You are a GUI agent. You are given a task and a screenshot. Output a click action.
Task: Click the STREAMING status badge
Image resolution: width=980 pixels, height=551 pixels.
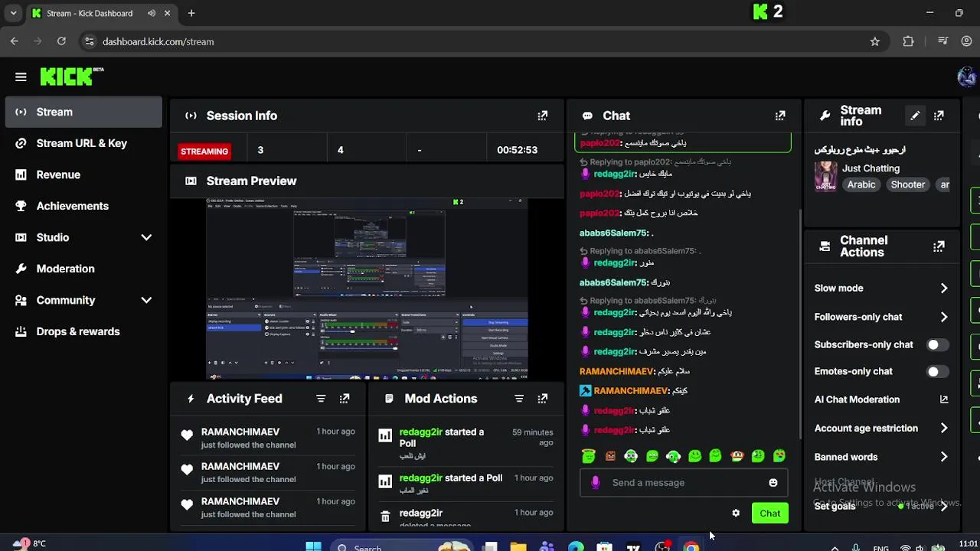(x=204, y=151)
